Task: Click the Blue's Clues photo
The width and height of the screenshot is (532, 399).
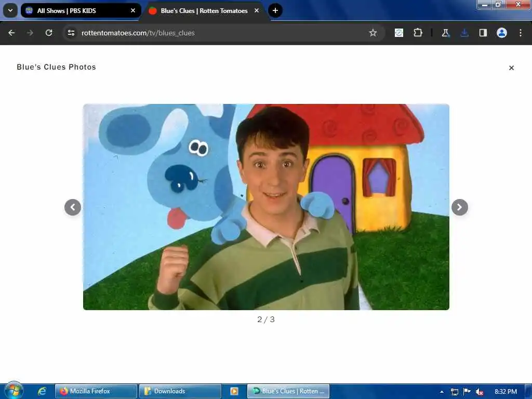Action: [x=266, y=207]
